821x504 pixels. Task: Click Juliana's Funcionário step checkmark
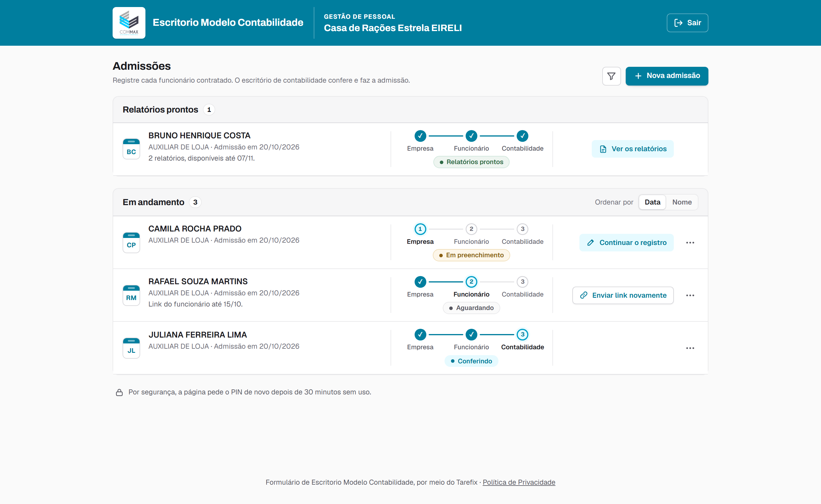tap(471, 334)
